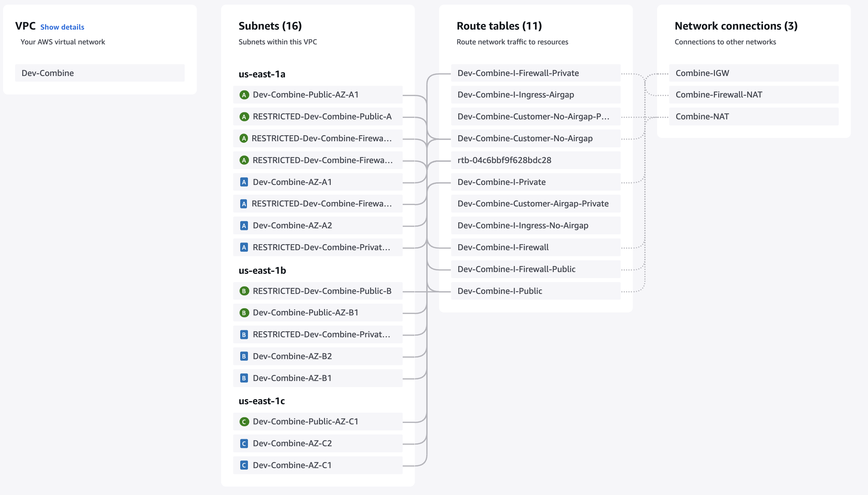Click the green C badge beside Dev-Combine-Public-AZ-C1
The width and height of the screenshot is (868, 495).
(244, 422)
